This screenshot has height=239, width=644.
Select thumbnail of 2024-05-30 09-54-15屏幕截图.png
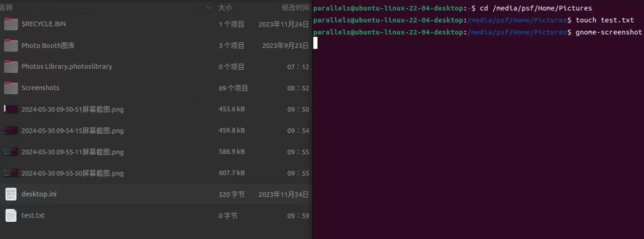pos(11,131)
